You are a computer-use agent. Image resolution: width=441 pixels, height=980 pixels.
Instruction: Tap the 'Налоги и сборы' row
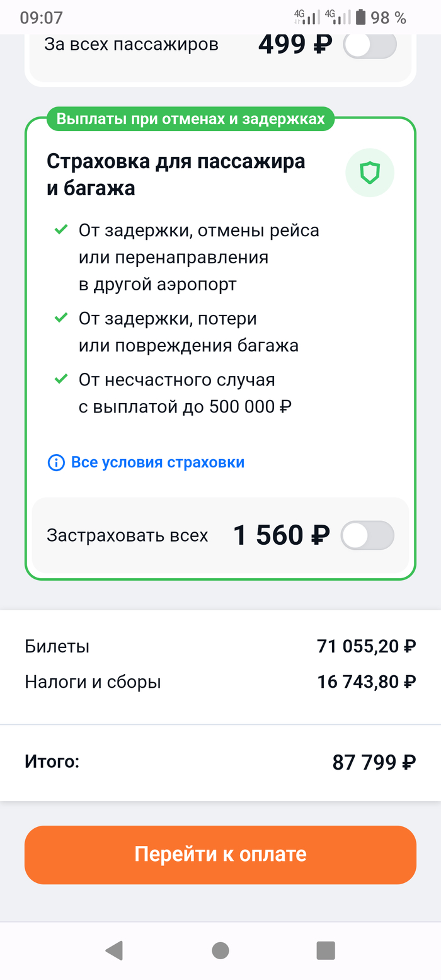(x=220, y=682)
